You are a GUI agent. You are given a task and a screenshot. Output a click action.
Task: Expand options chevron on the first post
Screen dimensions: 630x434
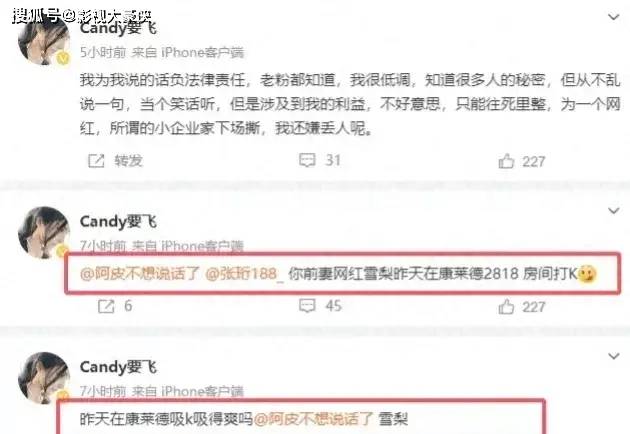coord(614,17)
